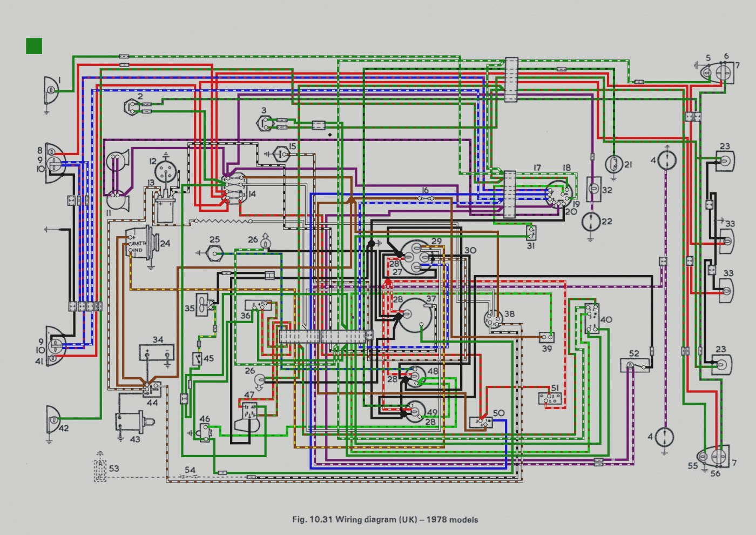756x535 pixels.
Task: Click the green square color swatch
Action: [34, 46]
